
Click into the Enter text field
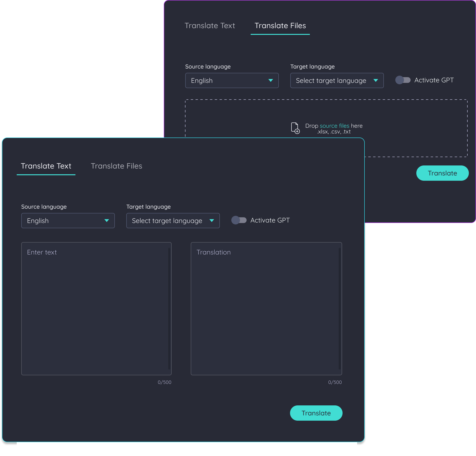click(96, 308)
